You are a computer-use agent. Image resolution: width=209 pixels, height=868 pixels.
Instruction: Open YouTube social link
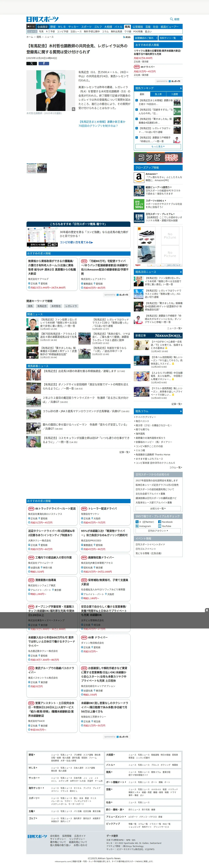pyautogui.click(x=165, y=526)
